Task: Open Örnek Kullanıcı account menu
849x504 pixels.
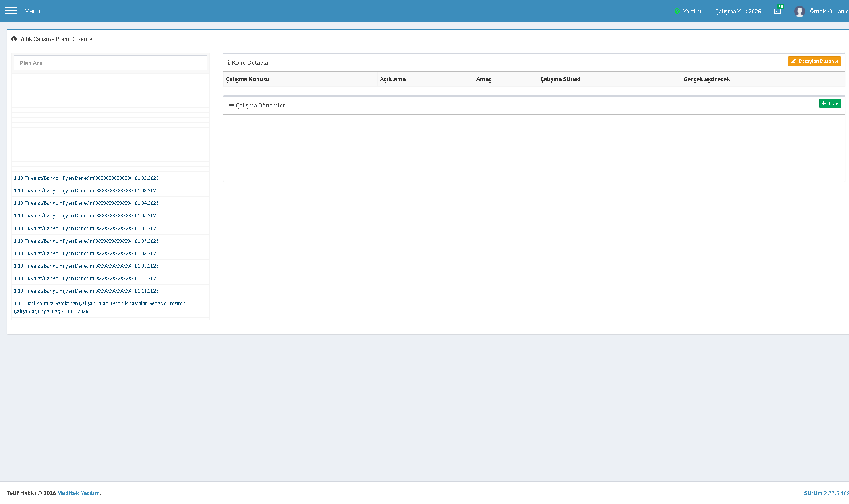Action: tap(829, 11)
